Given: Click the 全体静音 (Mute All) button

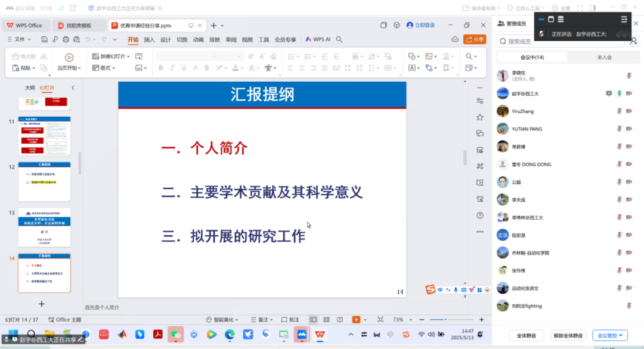Looking at the screenshot, I should tap(525, 335).
